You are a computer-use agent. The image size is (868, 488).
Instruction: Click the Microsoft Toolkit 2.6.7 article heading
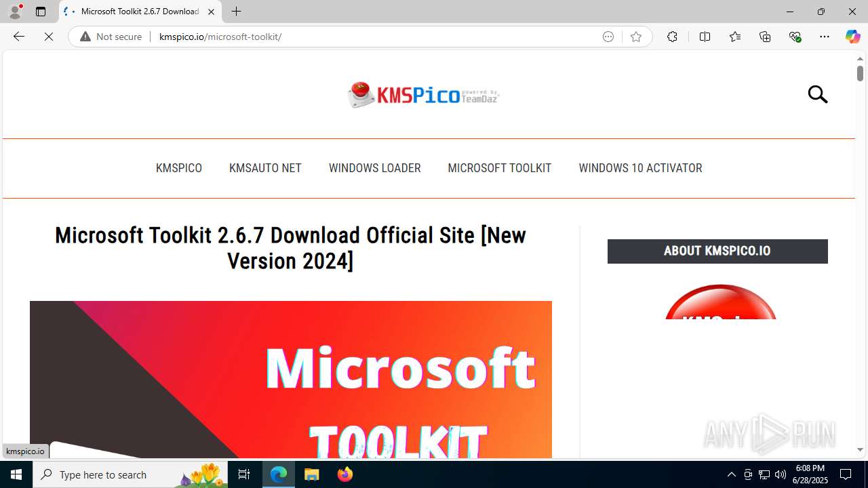(x=290, y=248)
